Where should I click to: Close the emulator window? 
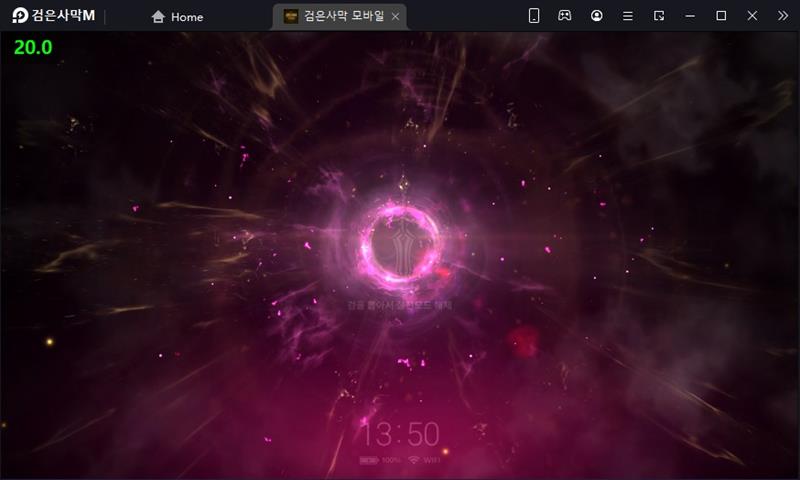pos(752,16)
